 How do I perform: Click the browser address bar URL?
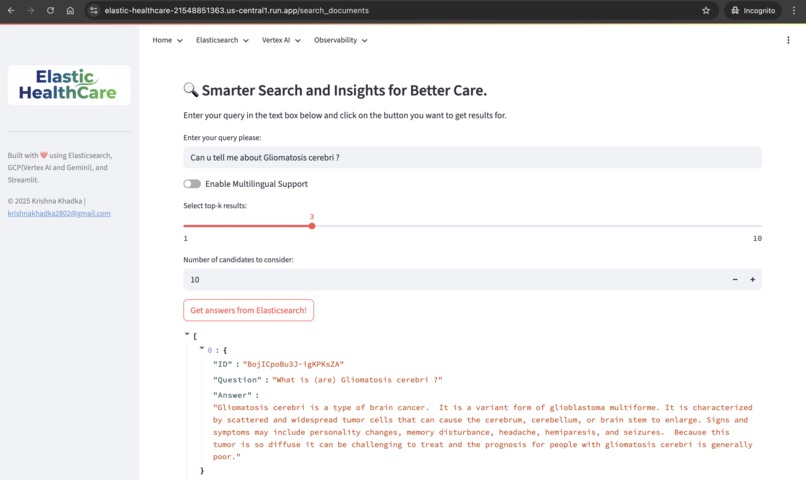(236, 10)
